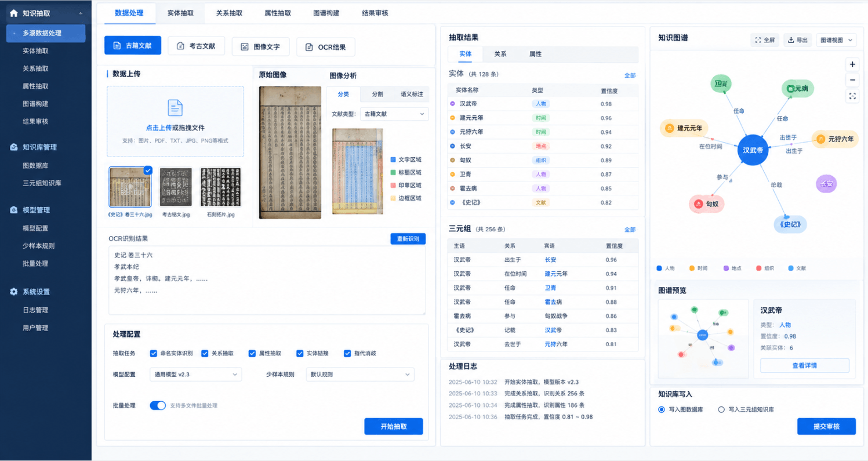Collapse the 知识抽取 sidebar section arrow
This screenshot has height=461, width=868.
point(80,13)
